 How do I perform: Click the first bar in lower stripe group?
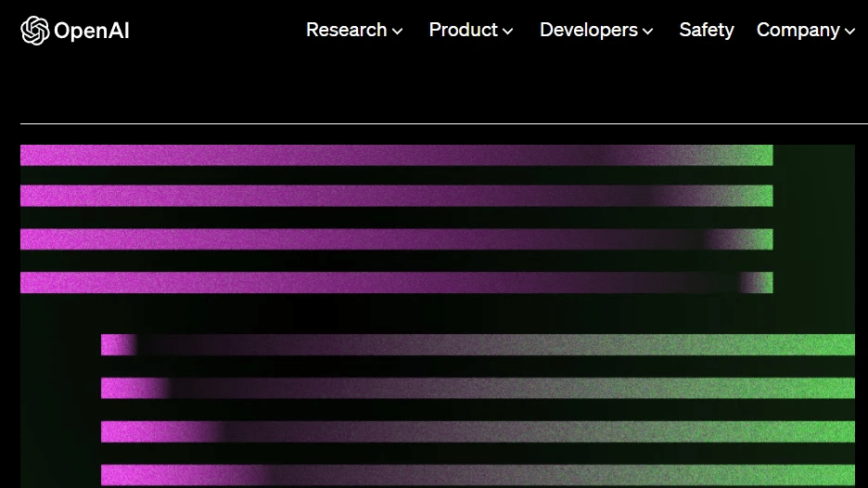(478, 345)
